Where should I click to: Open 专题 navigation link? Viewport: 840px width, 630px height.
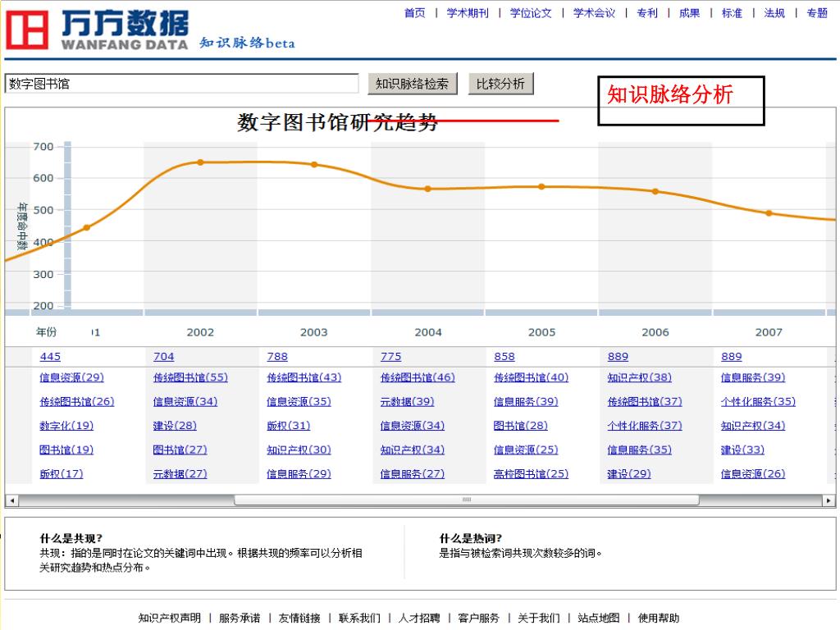click(x=817, y=13)
